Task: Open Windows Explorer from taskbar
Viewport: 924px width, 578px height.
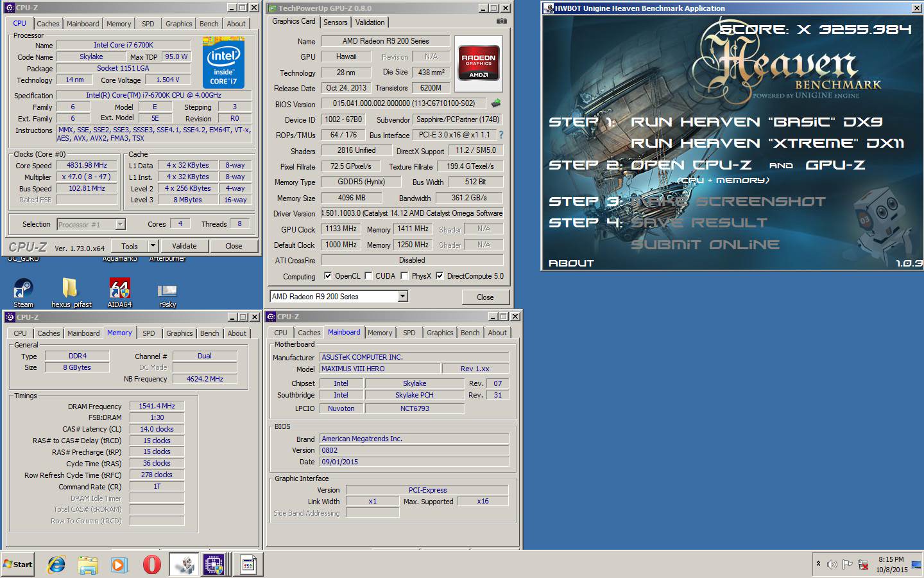Action: [88, 565]
